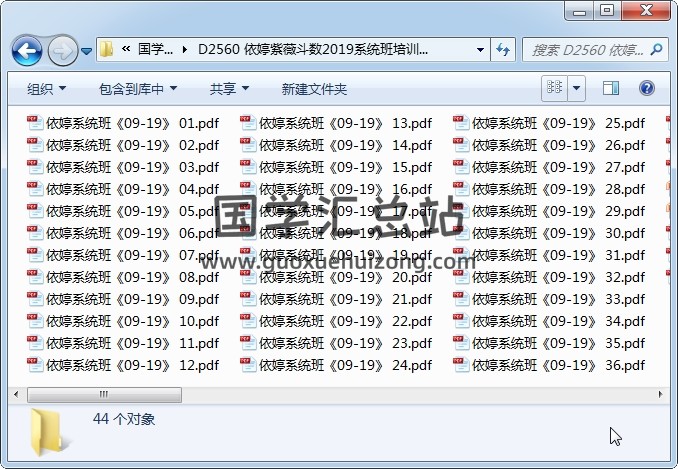Select file name 依婷系统班《09-19》 11.pdf
This screenshot has width=678, height=469.
[x=133, y=343]
